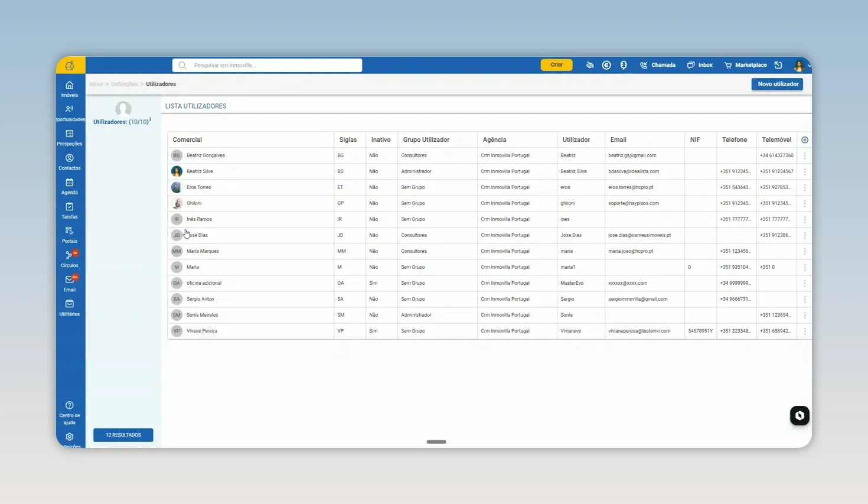Viewport: 868px width, 504px height.
Task: Open the Imóveis section in the sidebar
Action: pyautogui.click(x=70, y=89)
